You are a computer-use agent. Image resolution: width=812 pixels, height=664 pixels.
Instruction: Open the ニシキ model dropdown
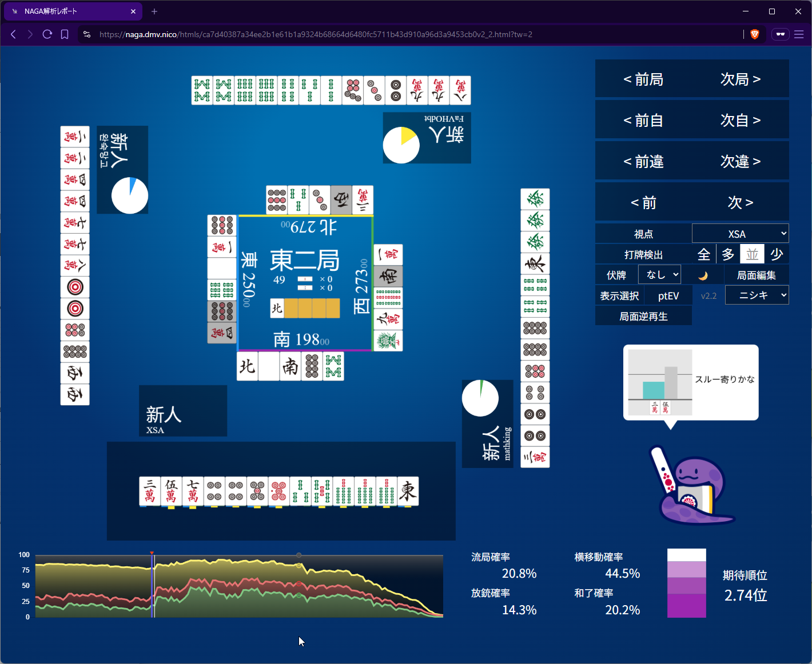tap(757, 295)
